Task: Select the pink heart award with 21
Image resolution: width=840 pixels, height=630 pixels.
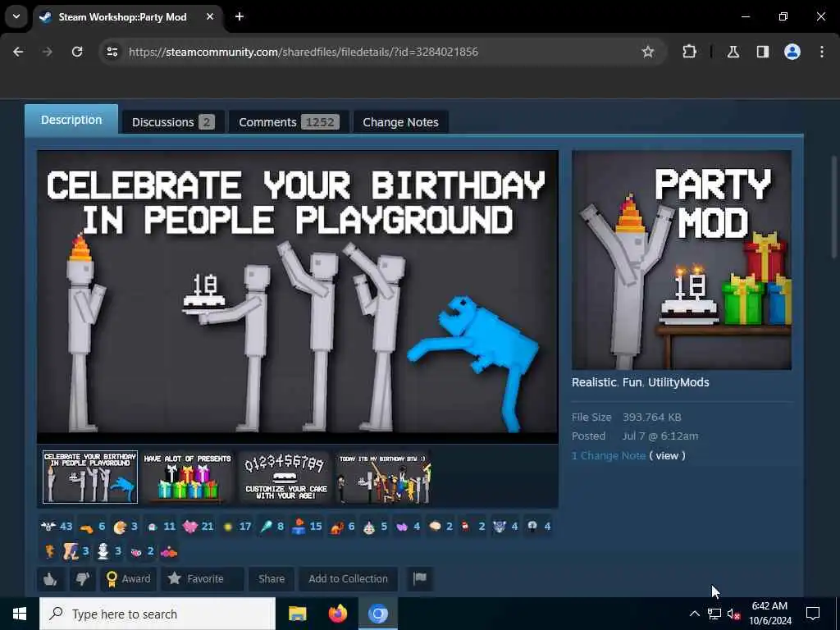Action: tap(198, 526)
